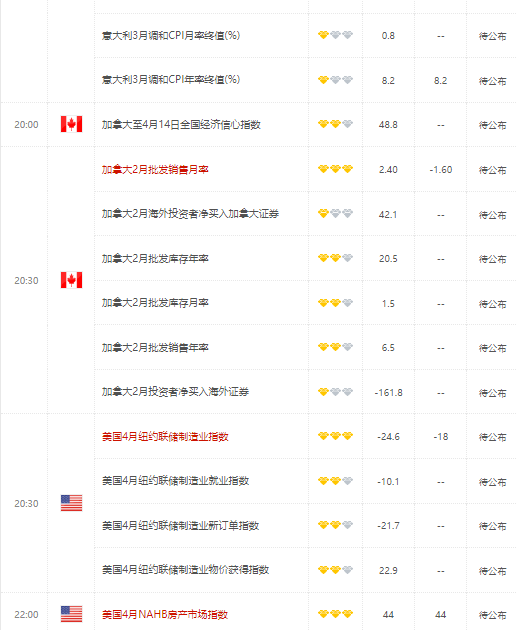Click 待公布 for 加拿大2月批发库存年率
The image size is (517, 630).
tap(492, 259)
